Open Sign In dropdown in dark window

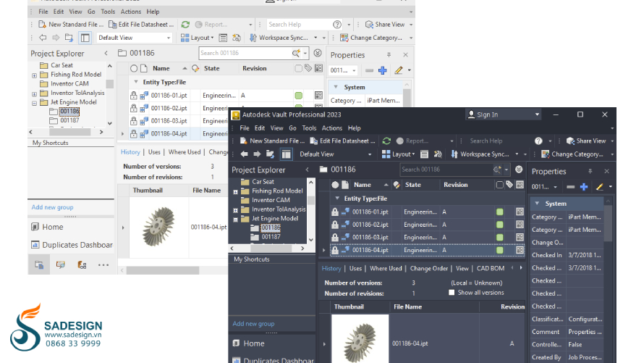coord(537,114)
